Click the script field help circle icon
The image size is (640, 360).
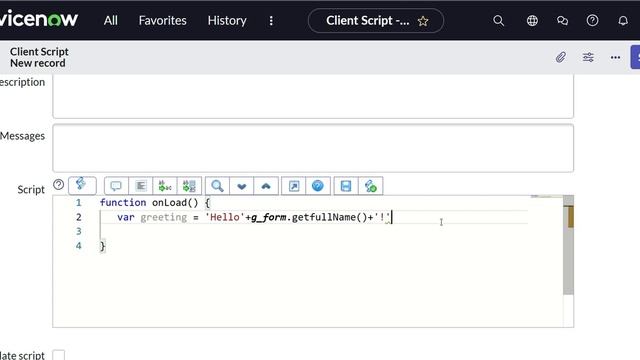[59, 185]
